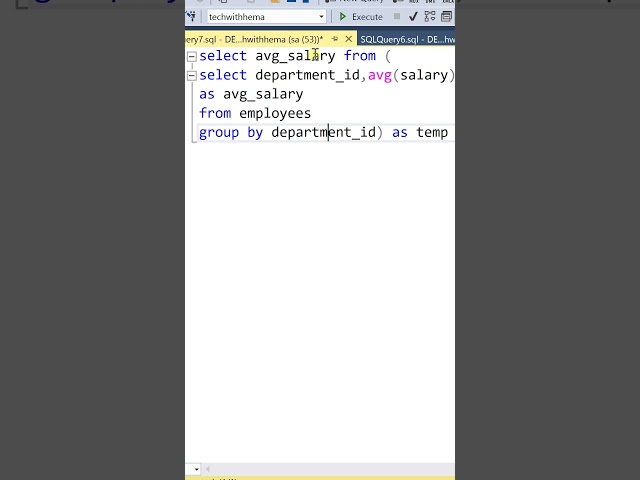
Task: Click the alias 'temp' in the query
Action: pos(432,133)
